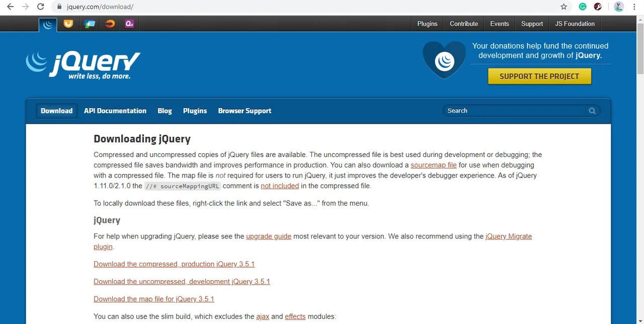The height and width of the screenshot is (324, 644).
Task: Open the JS Foundation link
Action: (x=575, y=24)
